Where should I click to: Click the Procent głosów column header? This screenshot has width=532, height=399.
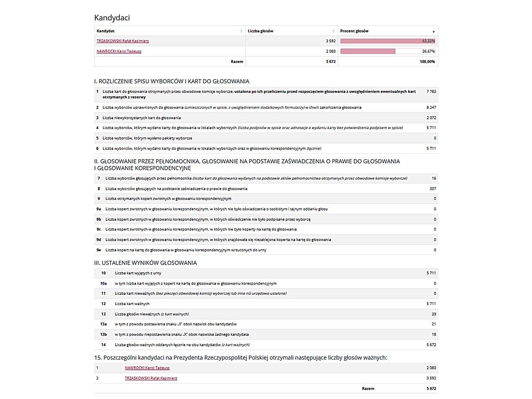(354, 31)
